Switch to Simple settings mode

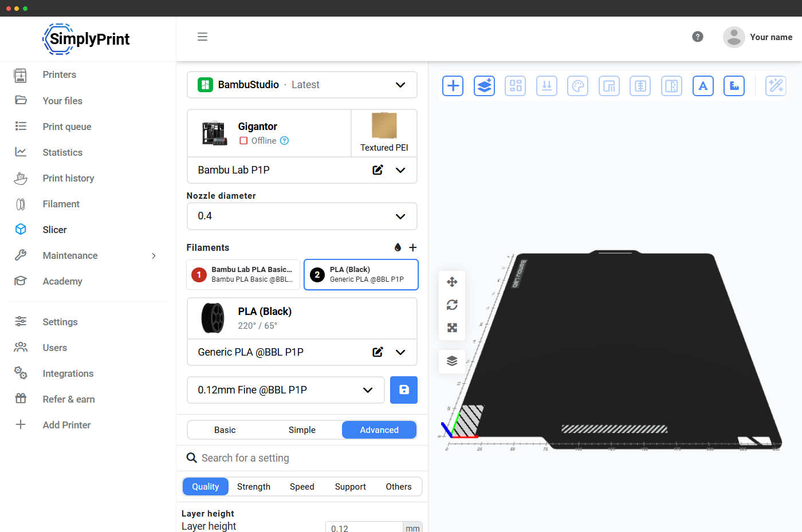[x=302, y=430]
